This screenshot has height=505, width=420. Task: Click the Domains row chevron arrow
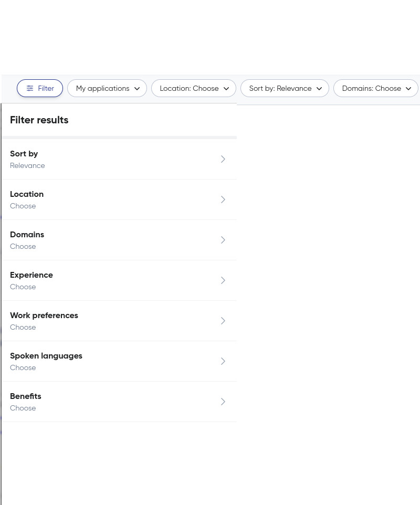tap(223, 240)
